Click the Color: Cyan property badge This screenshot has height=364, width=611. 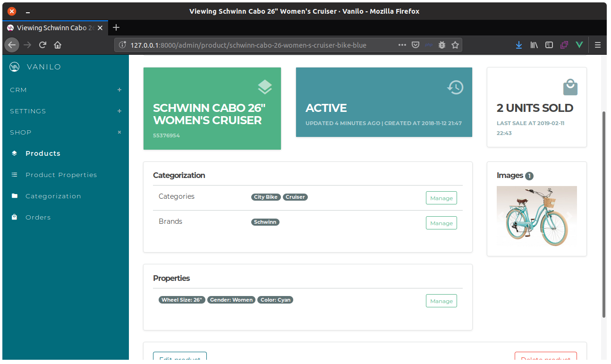[x=275, y=300]
